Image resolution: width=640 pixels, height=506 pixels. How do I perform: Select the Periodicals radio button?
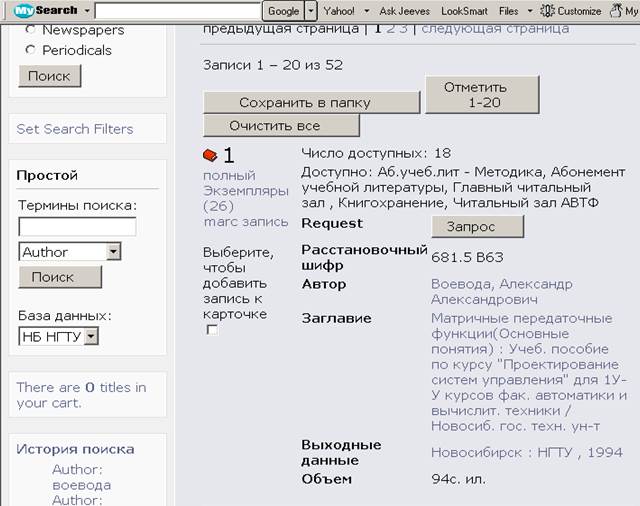[30, 50]
